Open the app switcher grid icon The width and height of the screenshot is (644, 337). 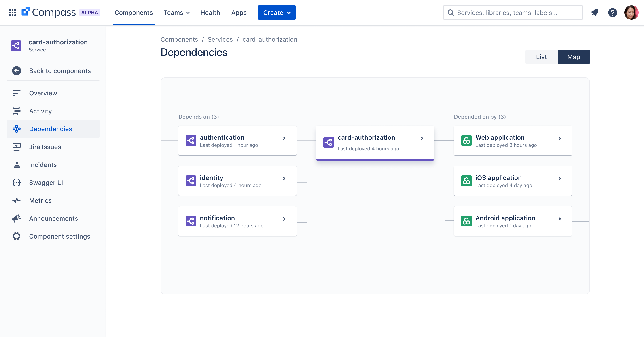12,13
